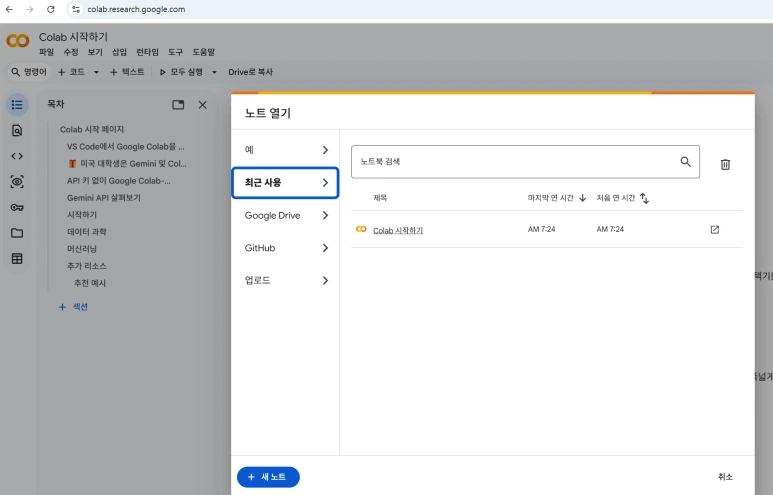Click the Colab logo icon
The image size is (773, 495).
point(18,41)
